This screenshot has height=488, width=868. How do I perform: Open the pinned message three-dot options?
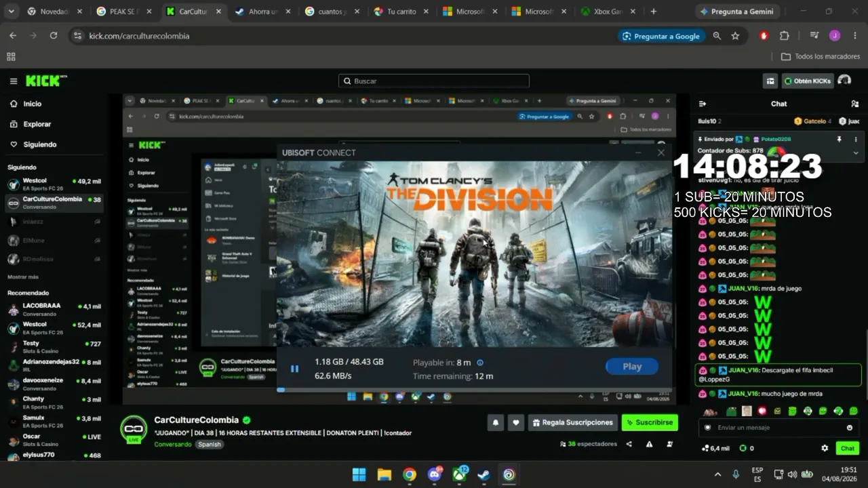coord(856,139)
